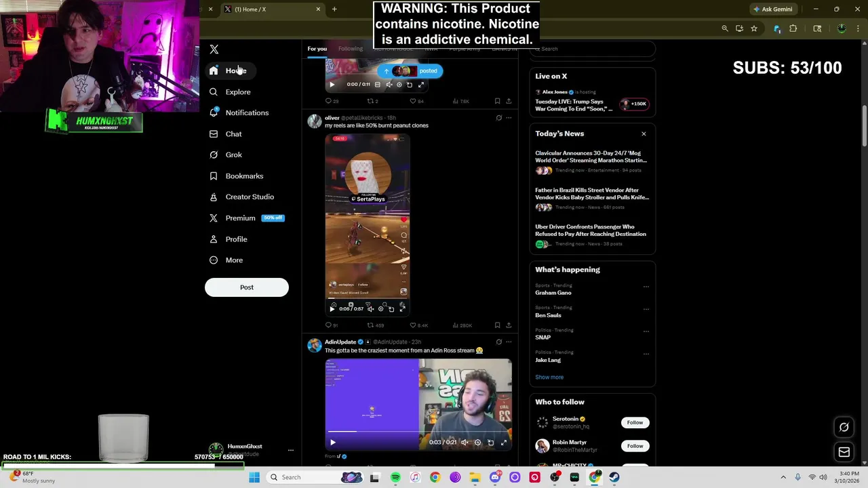Image resolution: width=868 pixels, height=488 pixels.
Task: Like the top post with 84 likes
Action: (416, 101)
